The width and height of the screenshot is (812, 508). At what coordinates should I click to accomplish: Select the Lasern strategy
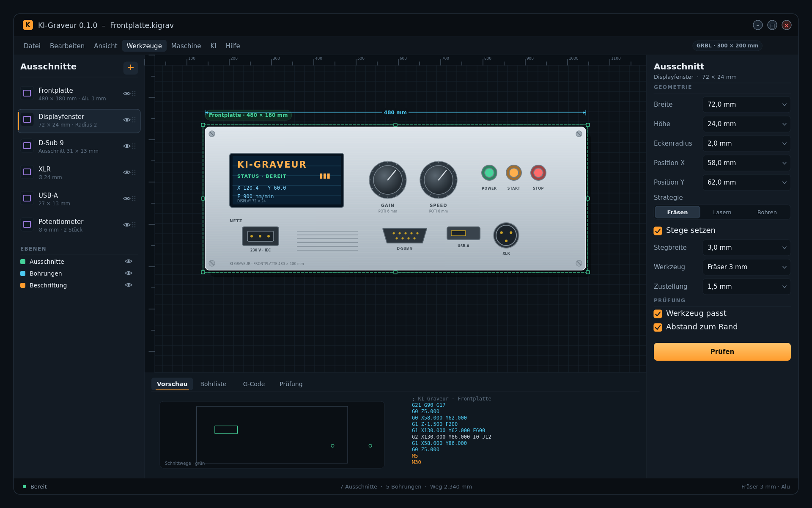coord(722,213)
